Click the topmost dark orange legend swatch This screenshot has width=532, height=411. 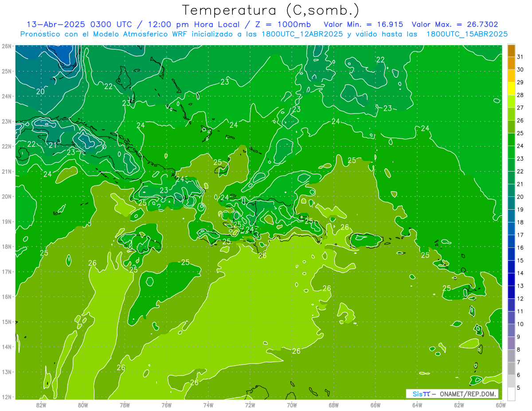tap(511, 51)
